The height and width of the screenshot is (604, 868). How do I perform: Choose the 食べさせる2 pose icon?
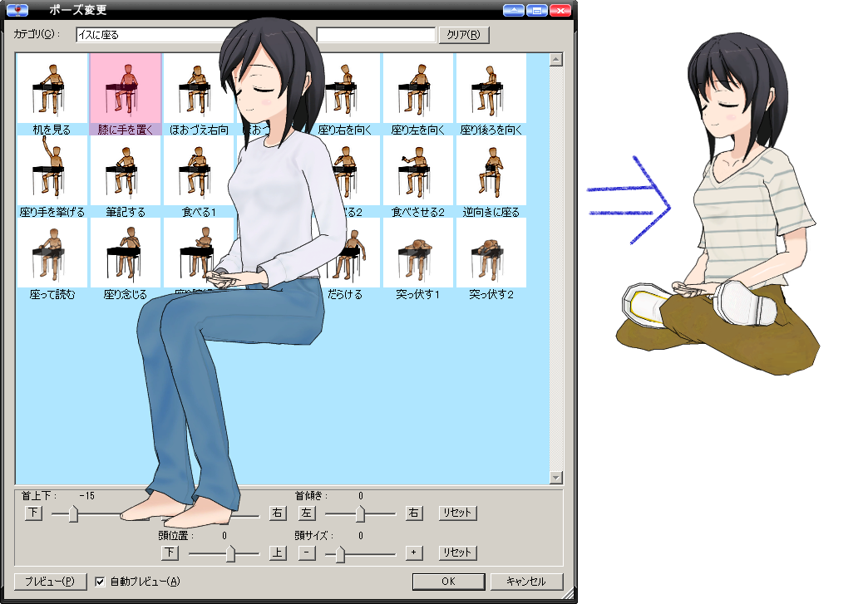coord(417,170)
